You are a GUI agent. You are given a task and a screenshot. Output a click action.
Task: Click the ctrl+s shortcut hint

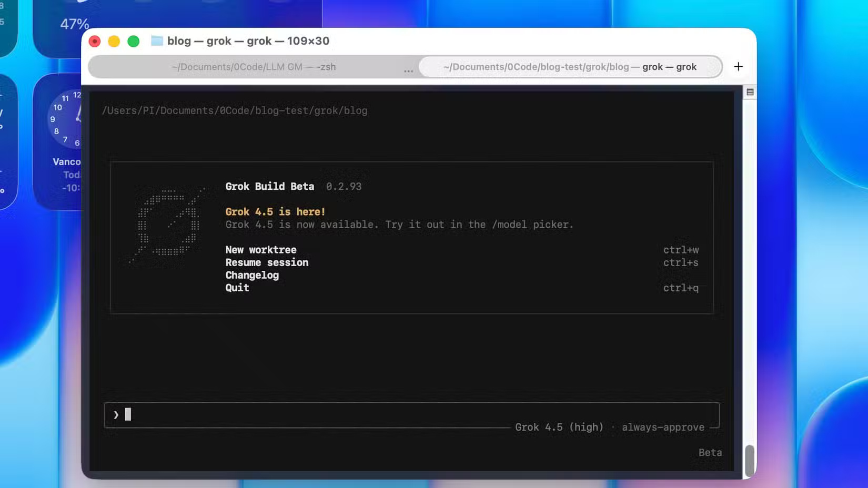[x=681, y=262]
